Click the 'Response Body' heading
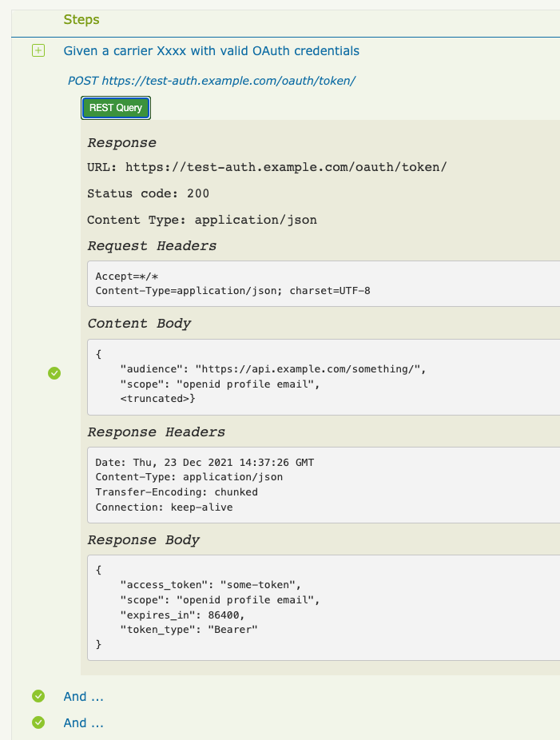 (x=143, y=540)
